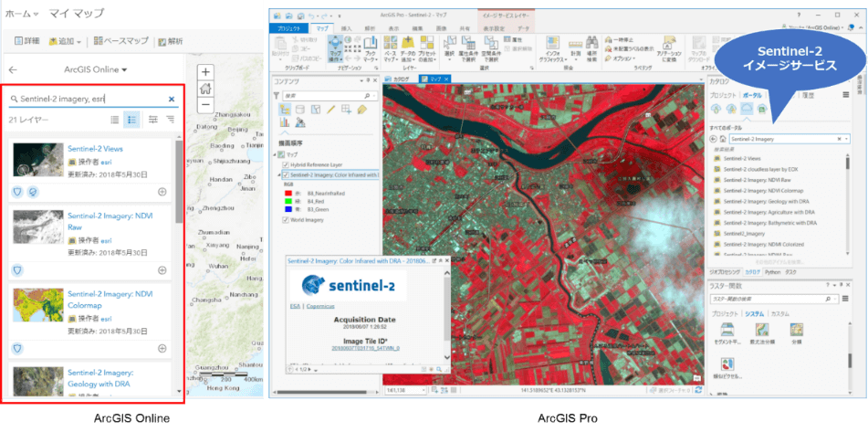
Task: Click the red B8_NearInfrared color swatch
Action: 289,194
